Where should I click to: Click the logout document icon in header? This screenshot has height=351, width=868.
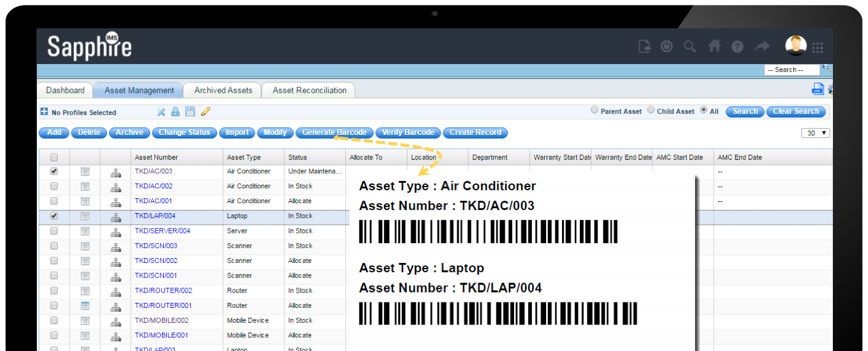tap(645, 46)
